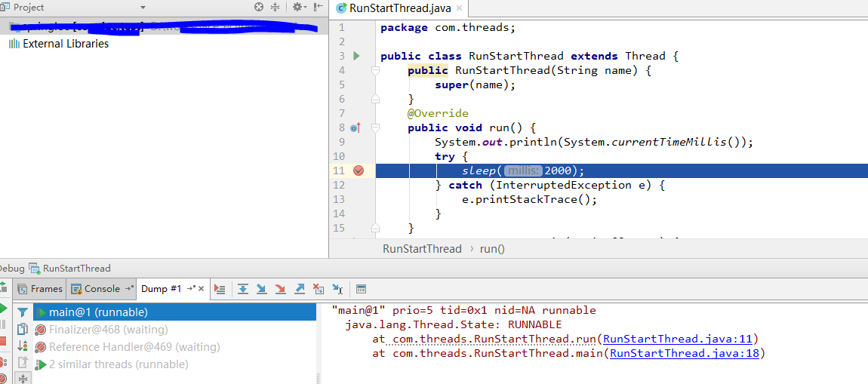Click run() in the editor breadcrumb
This screenshot has width=868, height=384.
[492, 249]
